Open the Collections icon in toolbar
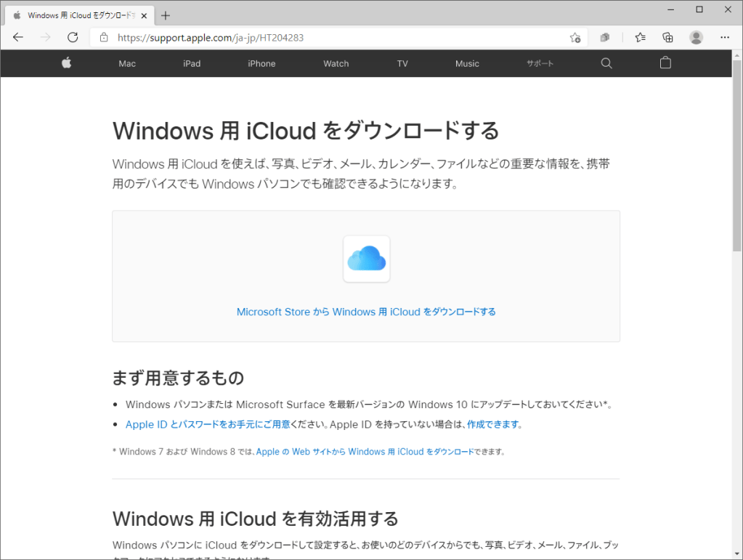 [x=667, y=37]
